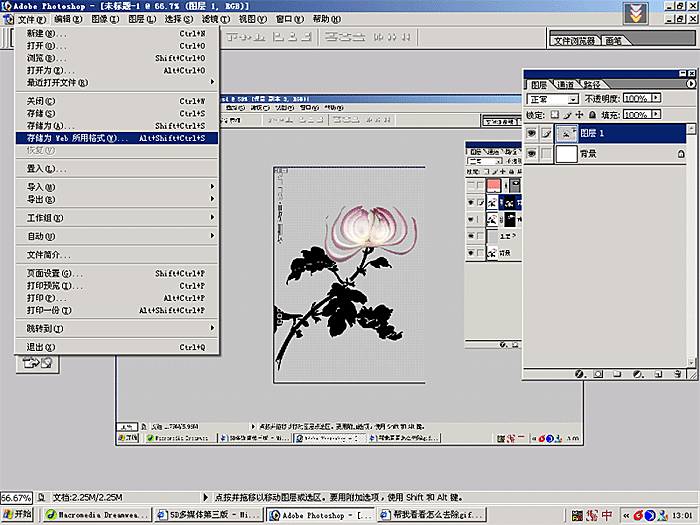Image resolution: width=700 pixels, height=525 pixels.
Task: Toggle lock transparent pixels
Action: 554,115
